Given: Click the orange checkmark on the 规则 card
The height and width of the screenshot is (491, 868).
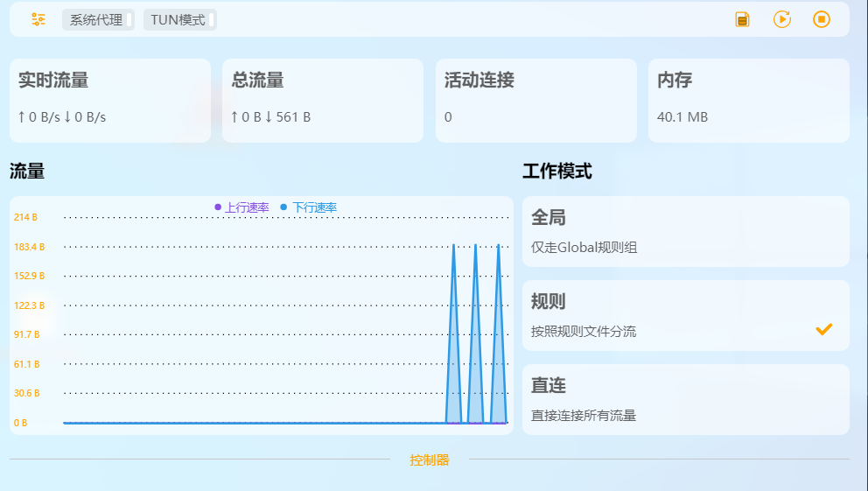Looking at the screenshot, I should (823, 329).
